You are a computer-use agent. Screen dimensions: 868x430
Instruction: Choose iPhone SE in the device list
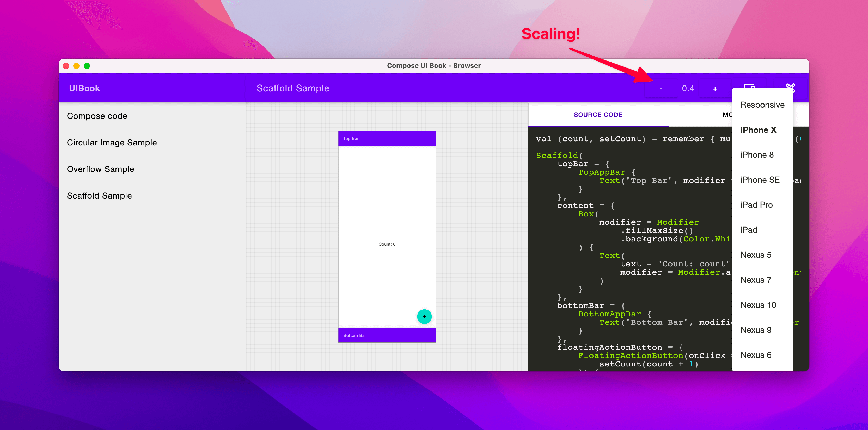tap(762, 180)
